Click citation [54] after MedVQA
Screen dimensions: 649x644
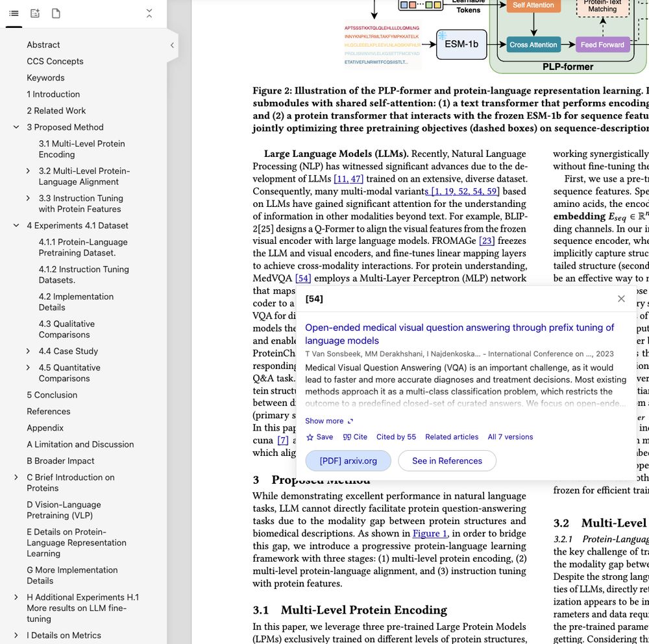pos(303,278)
